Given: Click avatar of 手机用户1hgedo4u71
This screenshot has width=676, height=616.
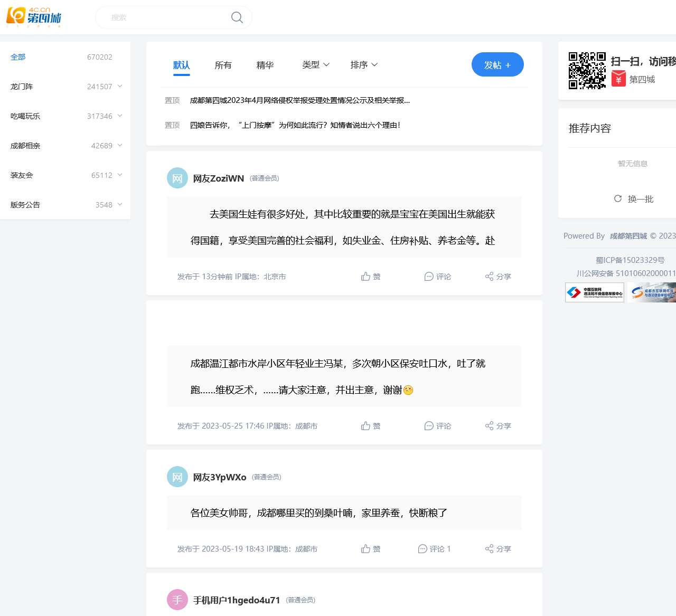Looking at the screenshot, I should tap(177, 600).
